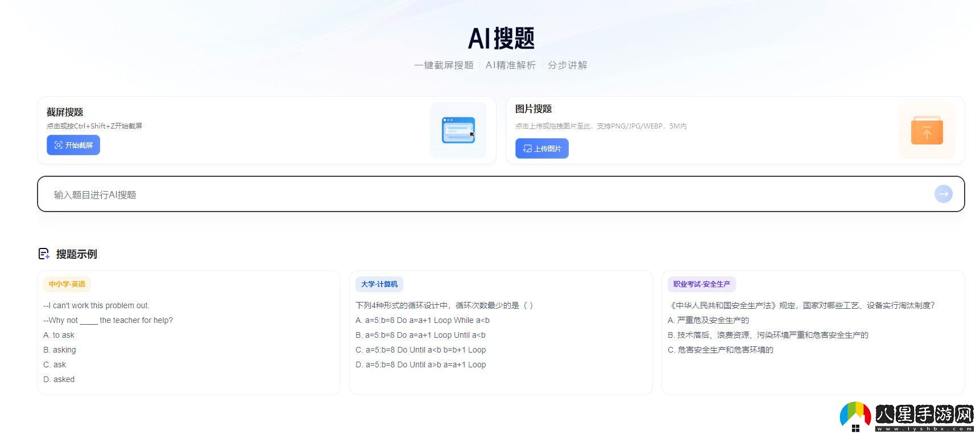Select the 职业考试·安全生产 tag
980x435 pixels.
coord(701,284)
